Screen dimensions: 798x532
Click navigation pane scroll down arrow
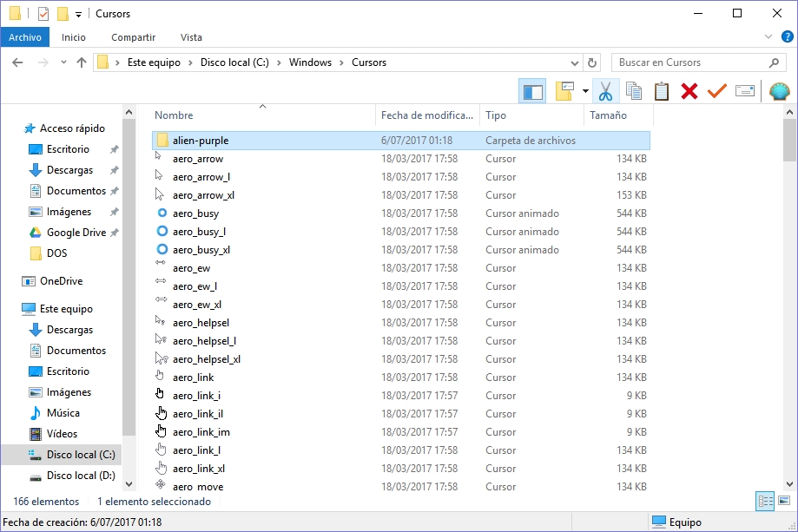click(129, 484)
